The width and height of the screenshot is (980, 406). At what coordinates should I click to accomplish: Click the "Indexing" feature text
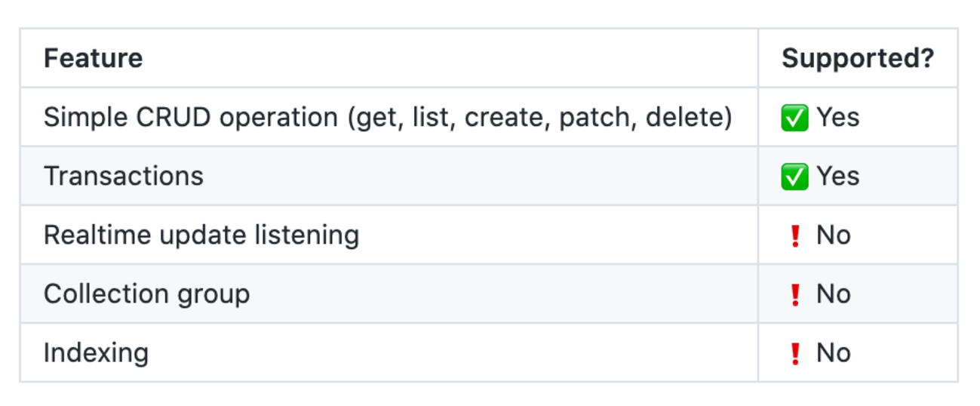(96, 353)
